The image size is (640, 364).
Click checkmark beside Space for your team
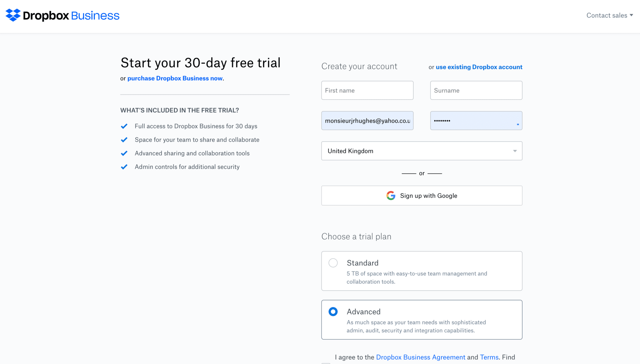[x=124, y=140]
